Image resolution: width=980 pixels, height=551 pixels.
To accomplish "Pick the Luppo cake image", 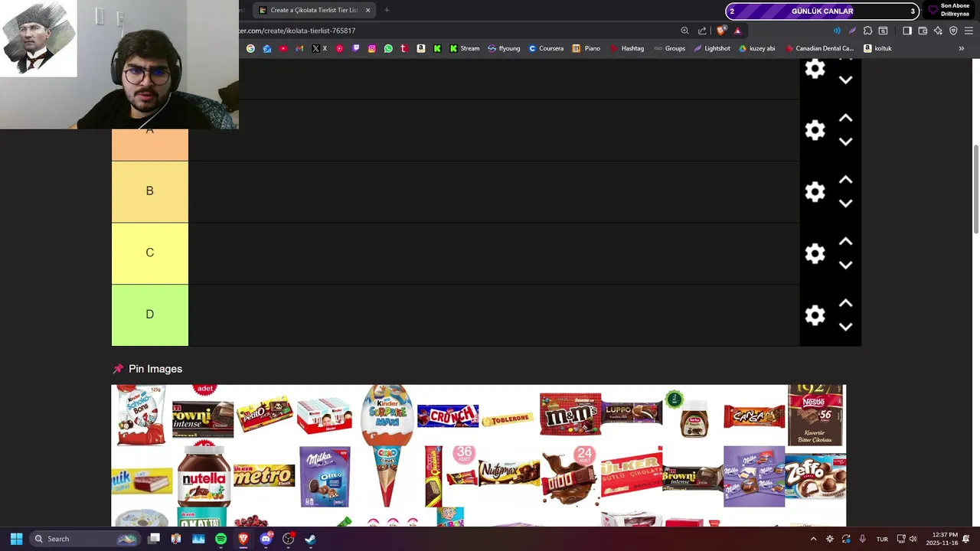I will pyautogui.click(x=632, y=412).
